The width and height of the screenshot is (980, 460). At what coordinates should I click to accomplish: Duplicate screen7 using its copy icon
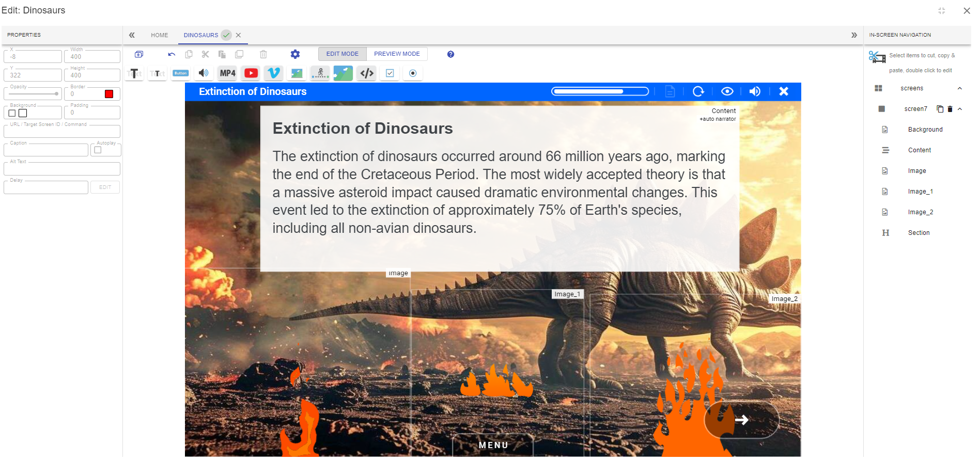point(940,109)
